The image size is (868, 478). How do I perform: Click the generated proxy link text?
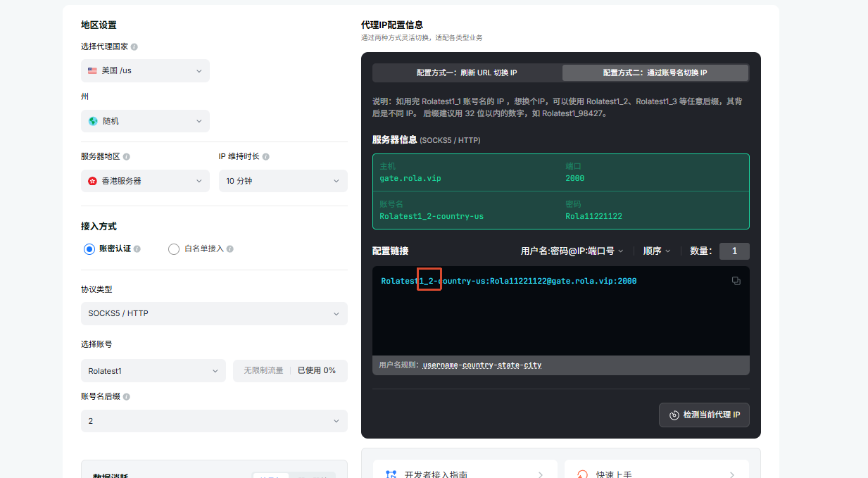pyautogui.click(x=509, y=281)
